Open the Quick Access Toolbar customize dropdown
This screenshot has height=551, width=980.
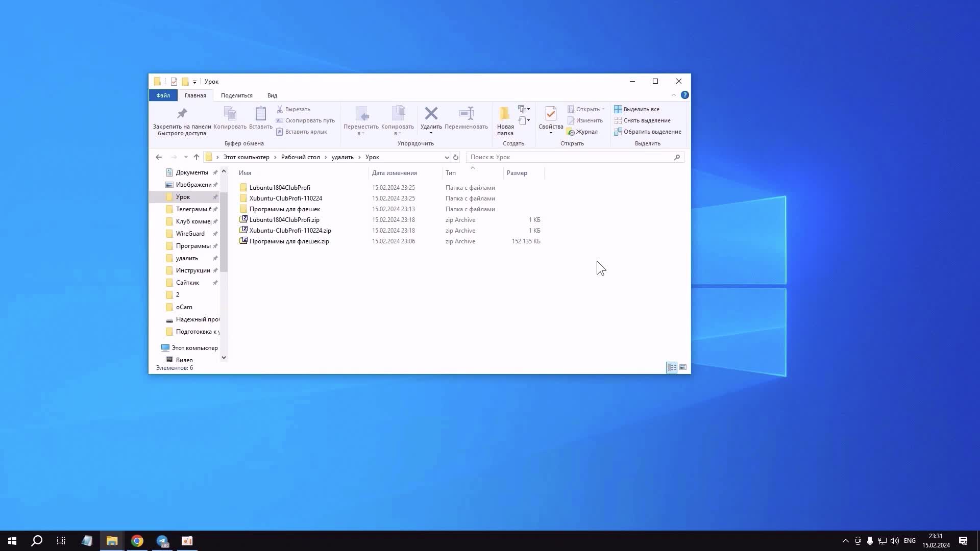(194, 82)
